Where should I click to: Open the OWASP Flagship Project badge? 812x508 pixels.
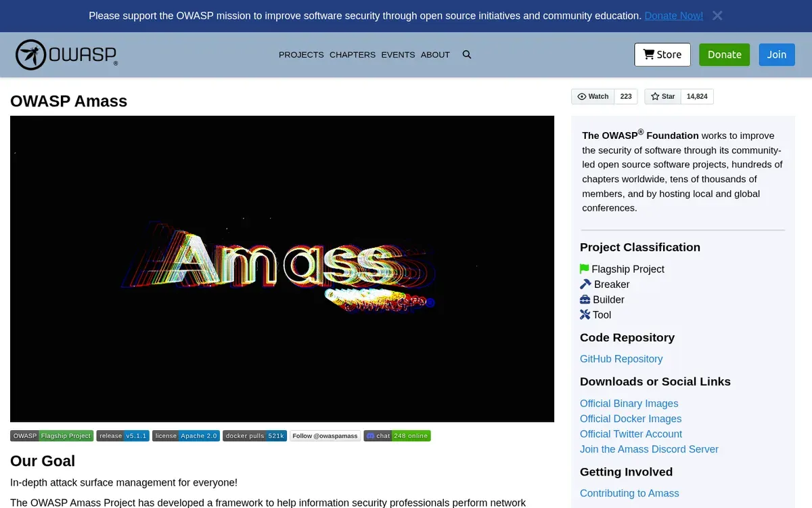(51, 436)
